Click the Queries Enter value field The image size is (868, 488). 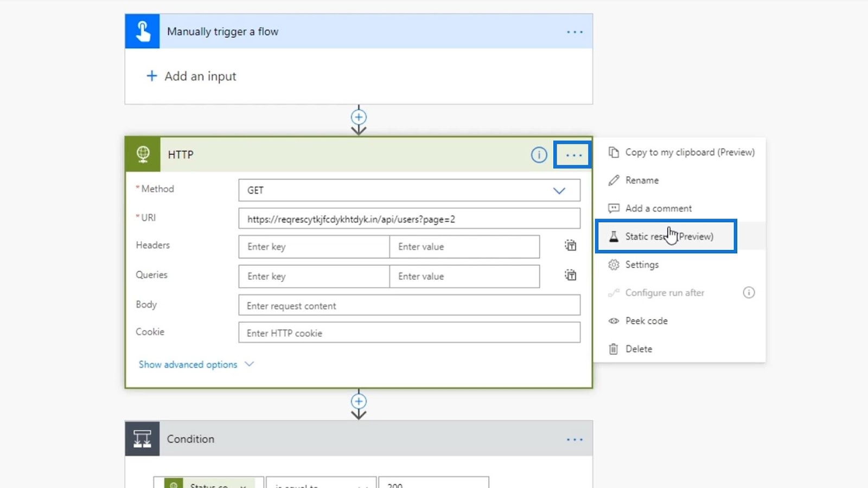pos(465,277)
